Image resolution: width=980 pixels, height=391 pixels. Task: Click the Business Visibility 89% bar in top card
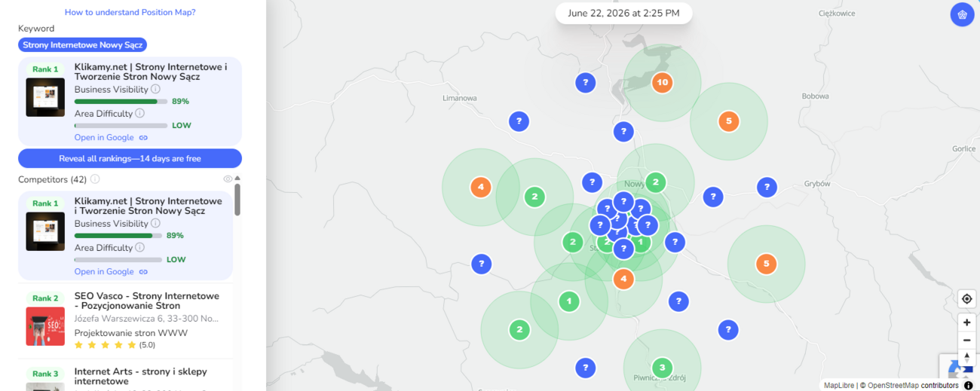[x=121, y=101]
